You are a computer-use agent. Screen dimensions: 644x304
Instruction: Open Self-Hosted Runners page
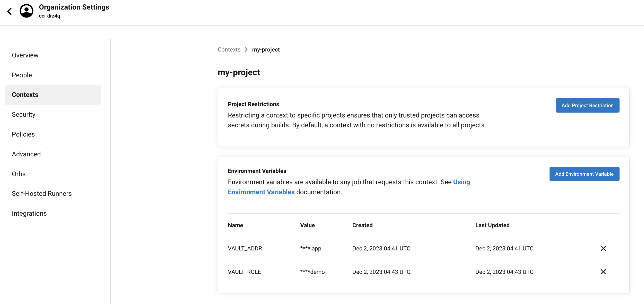click(42, 193)
